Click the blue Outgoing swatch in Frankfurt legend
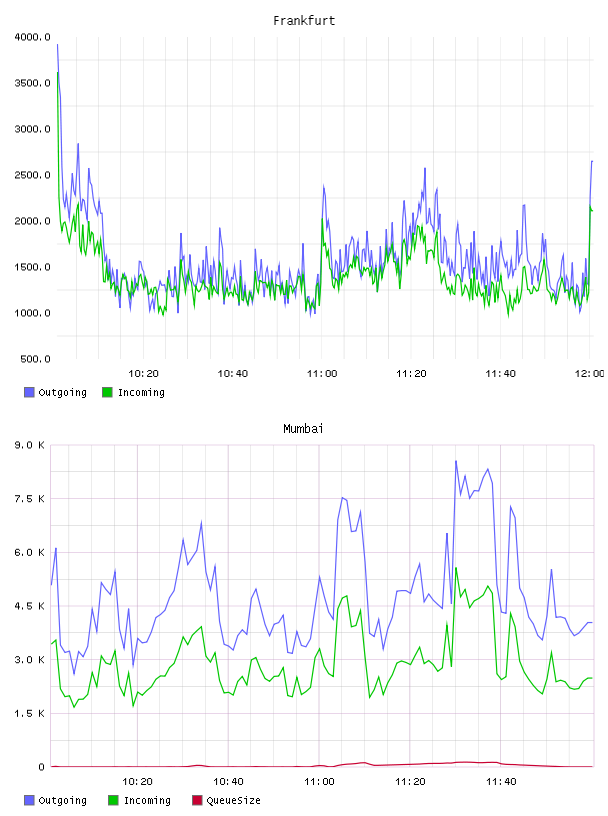Screen dimensions: 608x816 [x=29, y=392]
